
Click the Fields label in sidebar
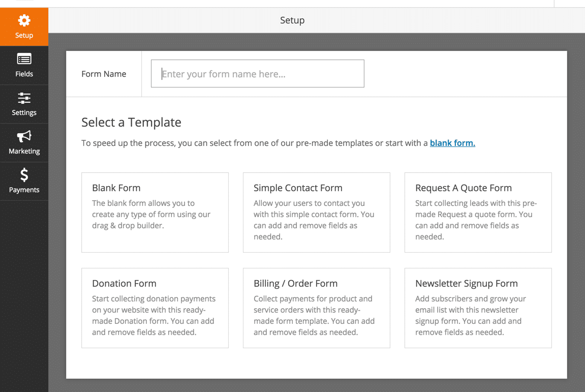[24, 74]
